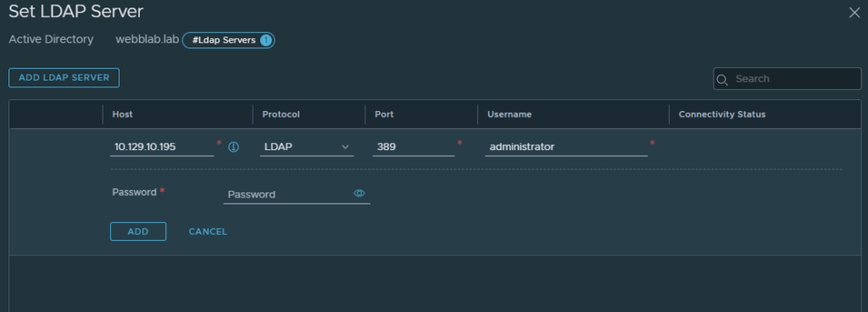Click the Username field administrator

[566, 147]
